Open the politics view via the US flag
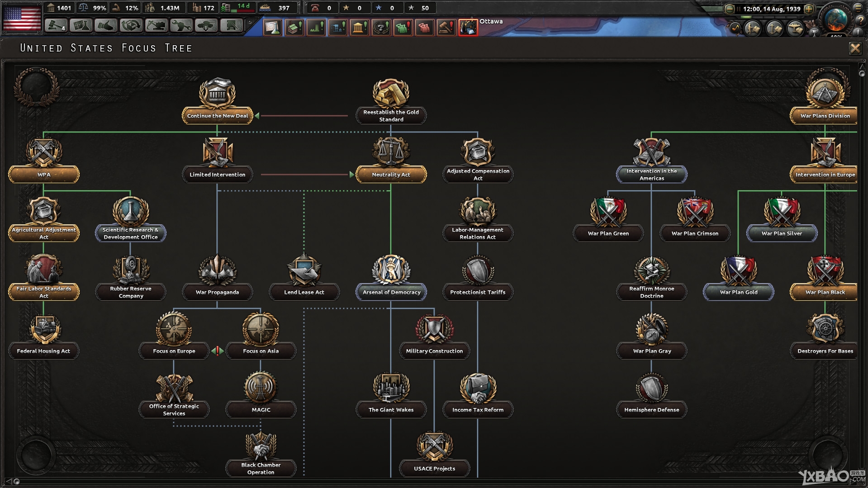 point(22,19)
